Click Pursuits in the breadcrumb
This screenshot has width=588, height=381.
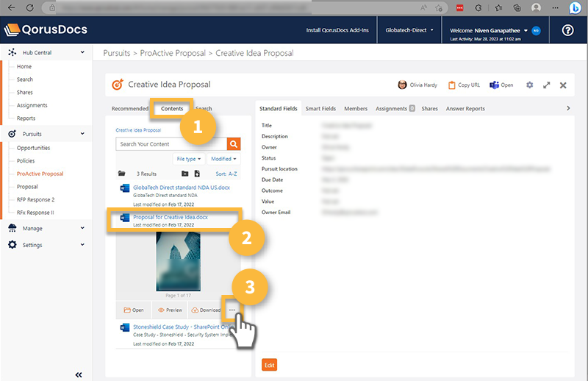pos(117,53)
